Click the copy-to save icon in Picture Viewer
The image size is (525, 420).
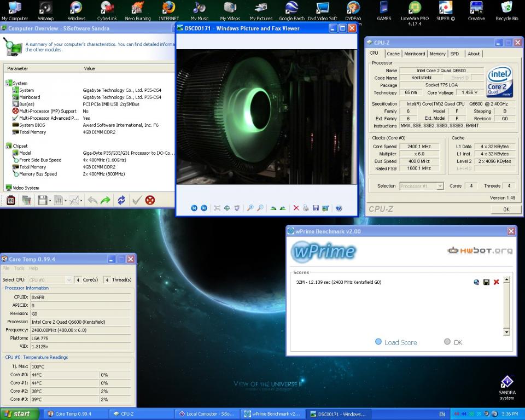316,208
